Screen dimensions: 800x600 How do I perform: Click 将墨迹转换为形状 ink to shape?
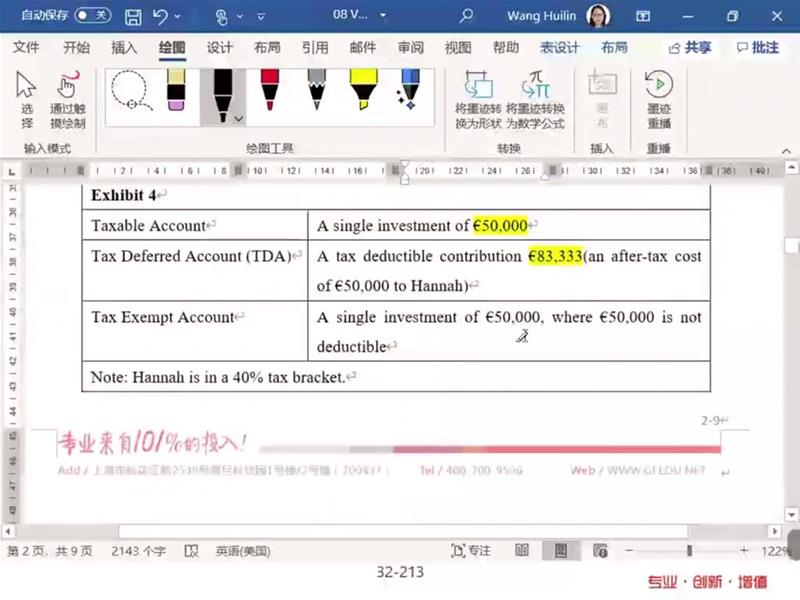click(x=478, y=99)
